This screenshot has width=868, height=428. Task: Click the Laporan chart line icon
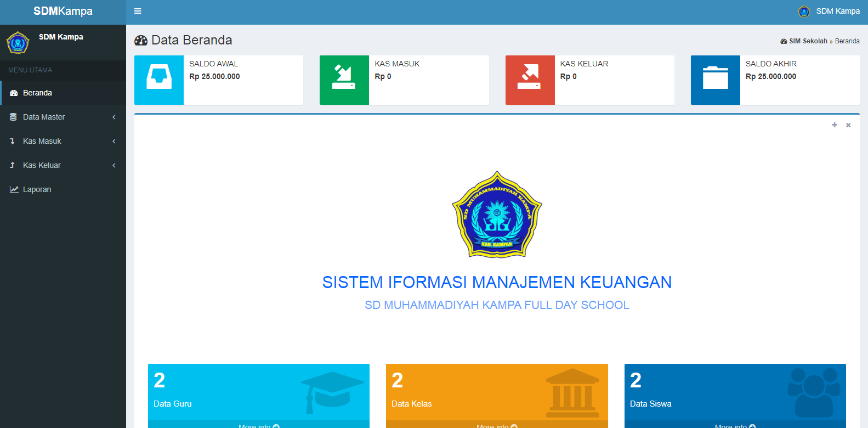14,189
